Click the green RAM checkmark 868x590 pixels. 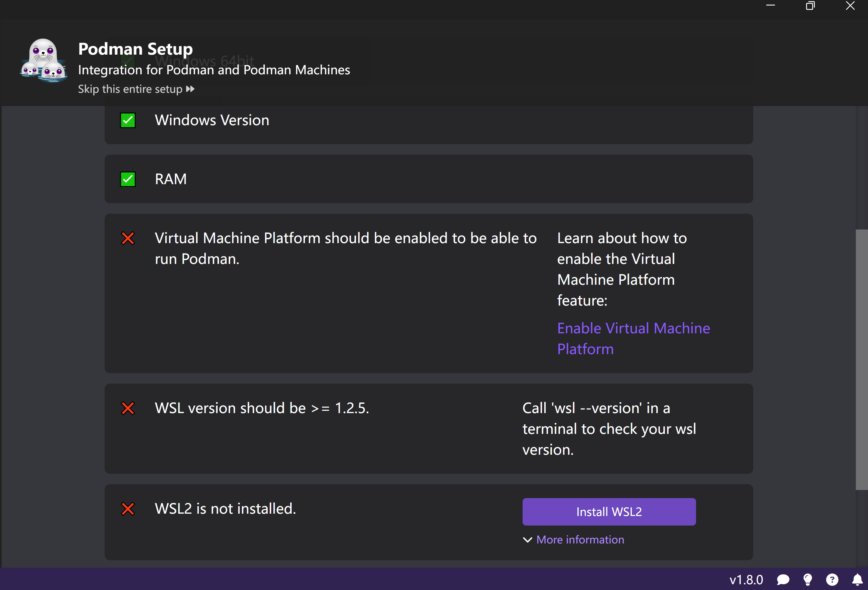point(128,179)
